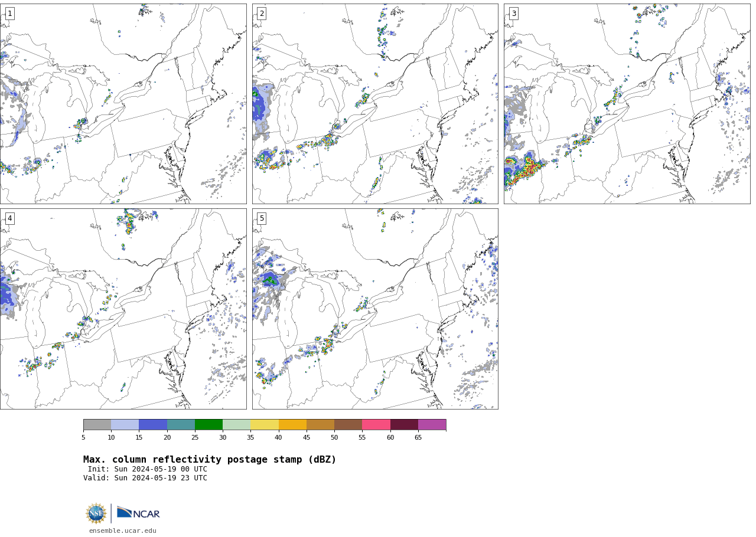Click the teal 20-25 dBZ swatch
This screenshot has height=537, width=756.
(x=181, y=425)
